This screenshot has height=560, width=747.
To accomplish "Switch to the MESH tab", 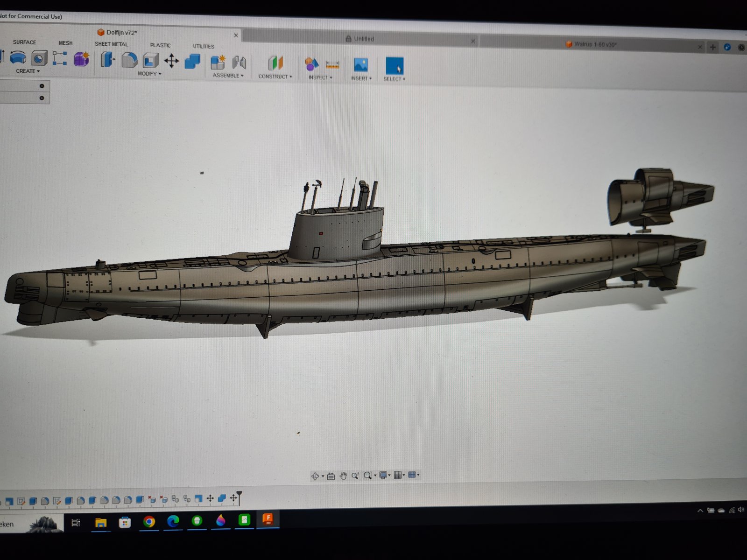I will coord(65,43).
